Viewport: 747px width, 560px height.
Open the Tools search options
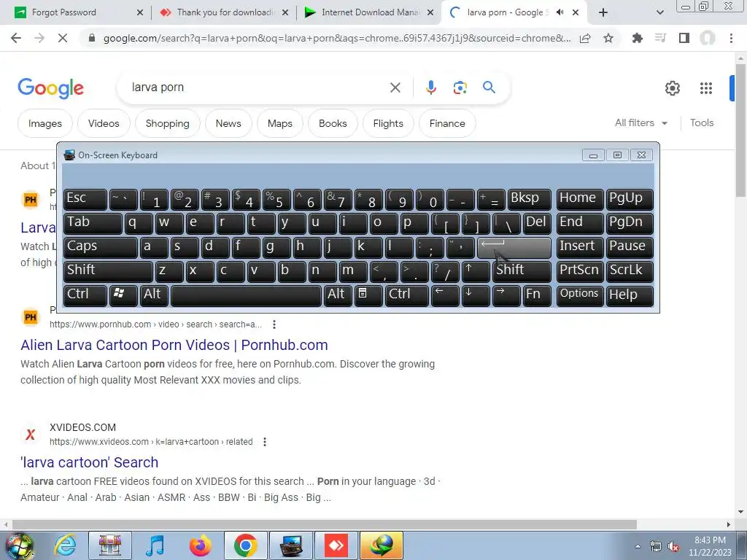pos(702,122)
